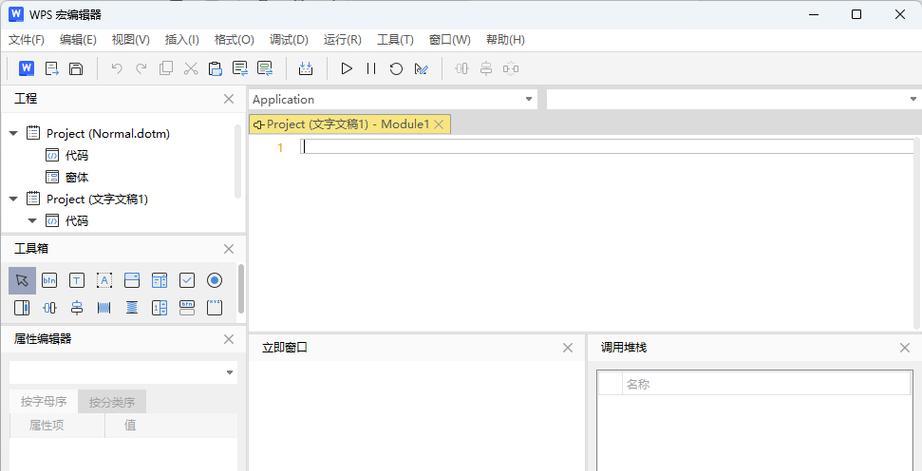Select the radio button control in toolbox
The height and width of the screenshot is (471, 922).
(x=215, y=280)
